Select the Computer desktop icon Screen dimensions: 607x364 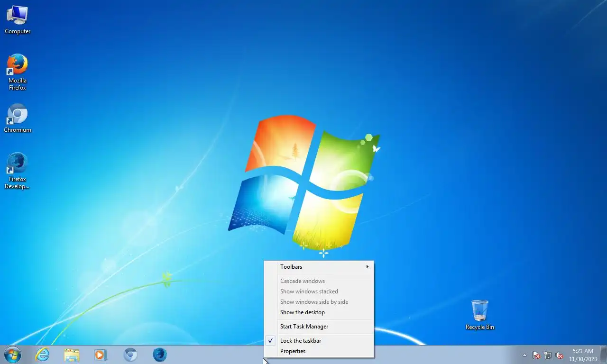tap(18, 20)
